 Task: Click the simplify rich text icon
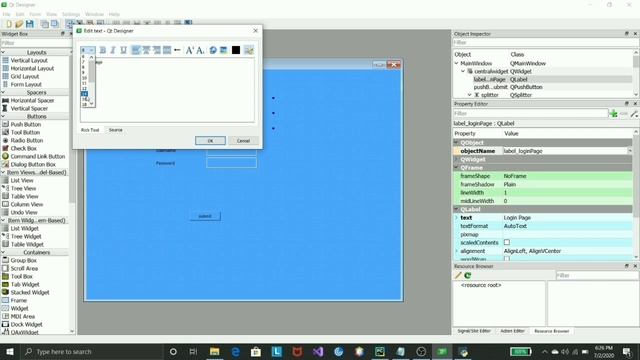pos(249,50)
